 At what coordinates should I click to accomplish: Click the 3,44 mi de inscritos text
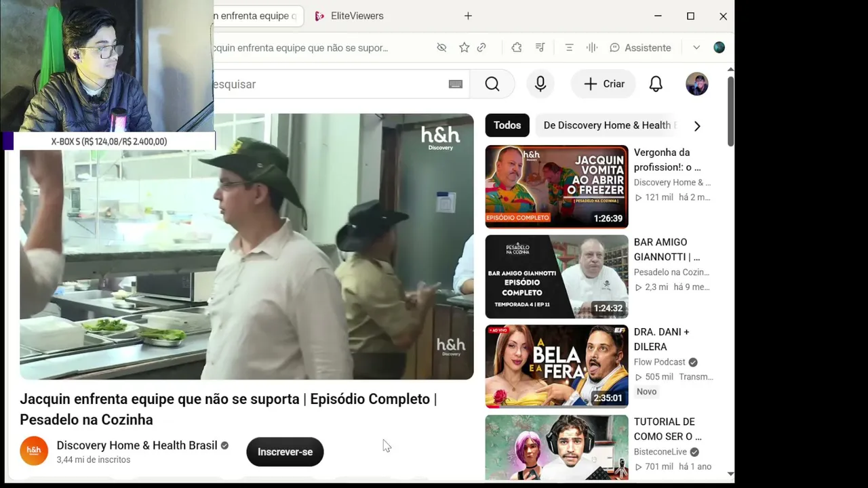[94, 460]
